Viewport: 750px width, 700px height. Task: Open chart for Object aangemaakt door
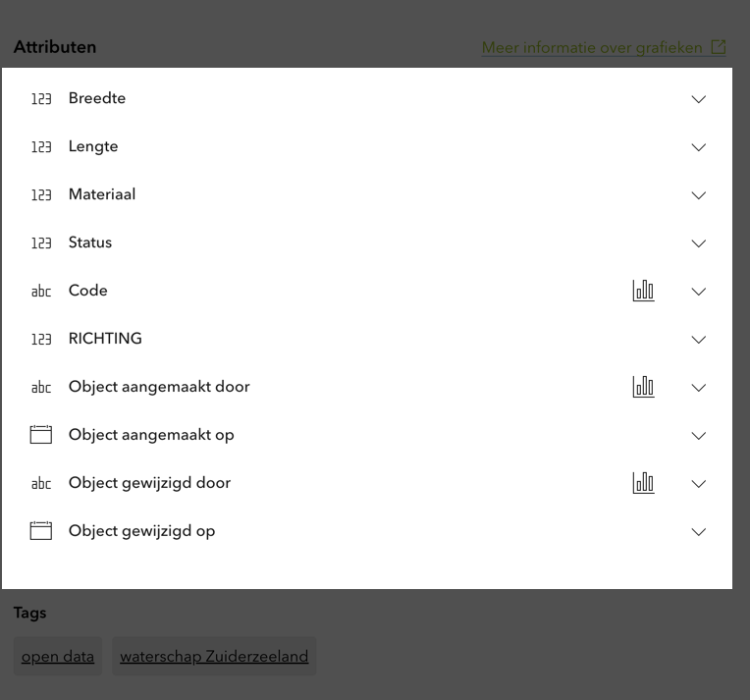pyautogui.click(x=643, y=387)
